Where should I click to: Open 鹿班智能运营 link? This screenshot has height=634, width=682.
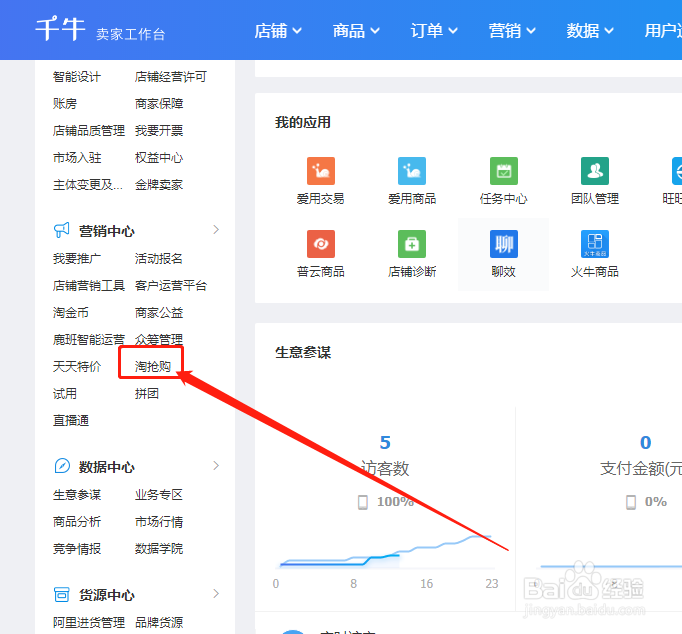click(89, 340)
